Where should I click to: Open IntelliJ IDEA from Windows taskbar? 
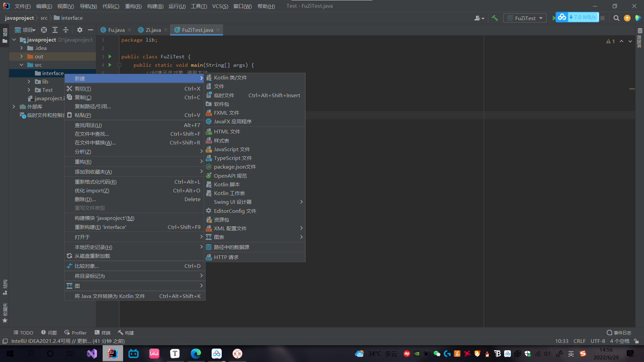113,354
